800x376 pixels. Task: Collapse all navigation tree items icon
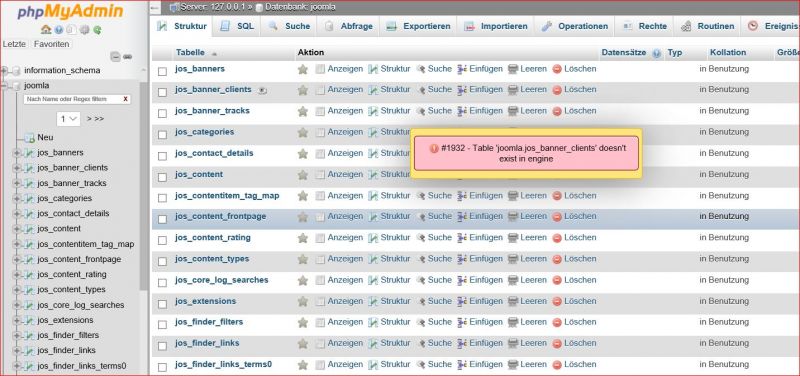(x=115, y=57)
